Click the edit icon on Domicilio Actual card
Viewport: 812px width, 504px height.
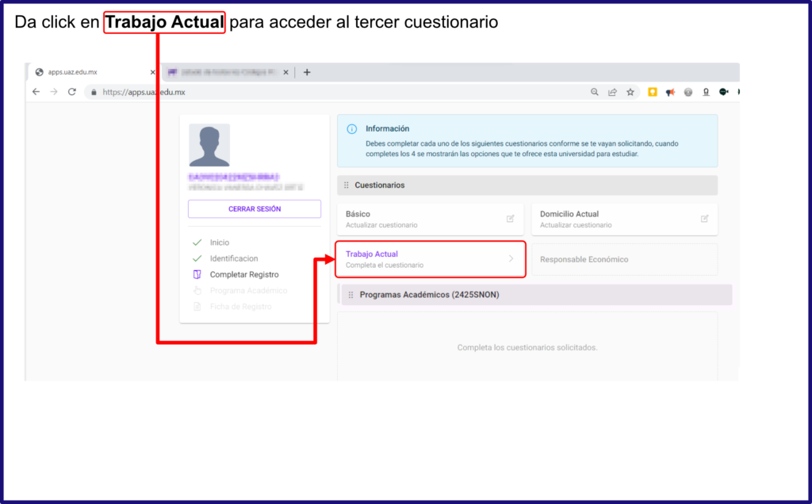(x=704, y=219)
